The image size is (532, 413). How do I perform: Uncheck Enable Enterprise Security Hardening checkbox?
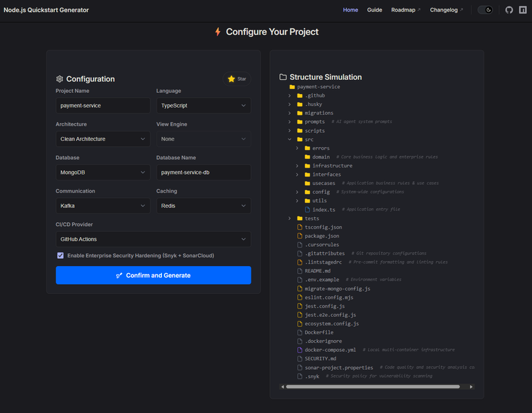coord(61,256)
